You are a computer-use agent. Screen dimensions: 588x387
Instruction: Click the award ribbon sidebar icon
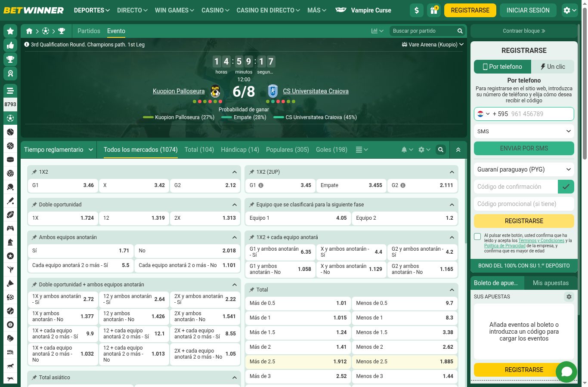coord(10,74)
